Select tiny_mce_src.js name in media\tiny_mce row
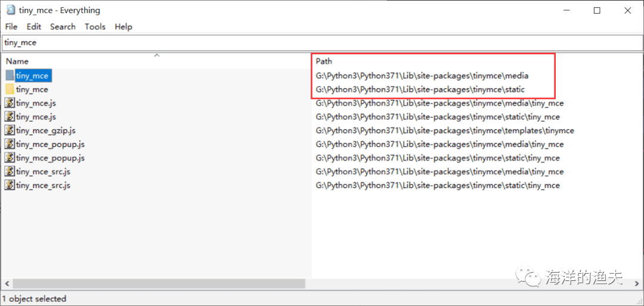This screenshot has height=306, width=644. (43, 172)
